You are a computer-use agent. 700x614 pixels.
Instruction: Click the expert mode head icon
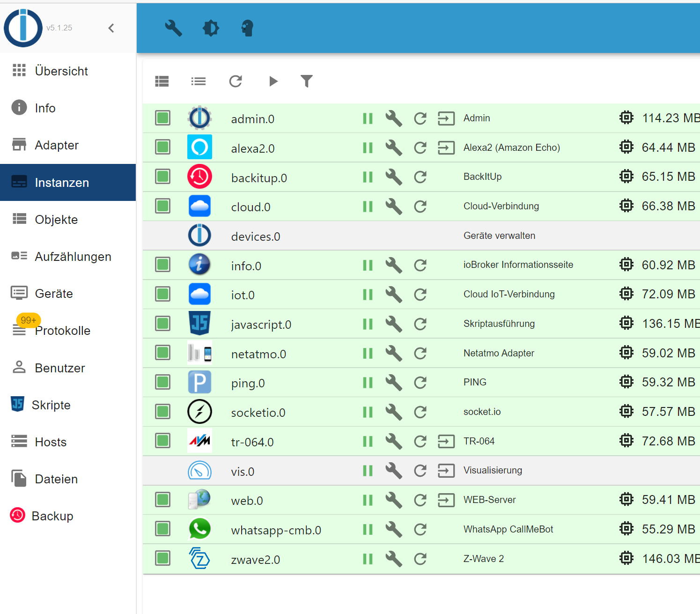click(247, 28)
